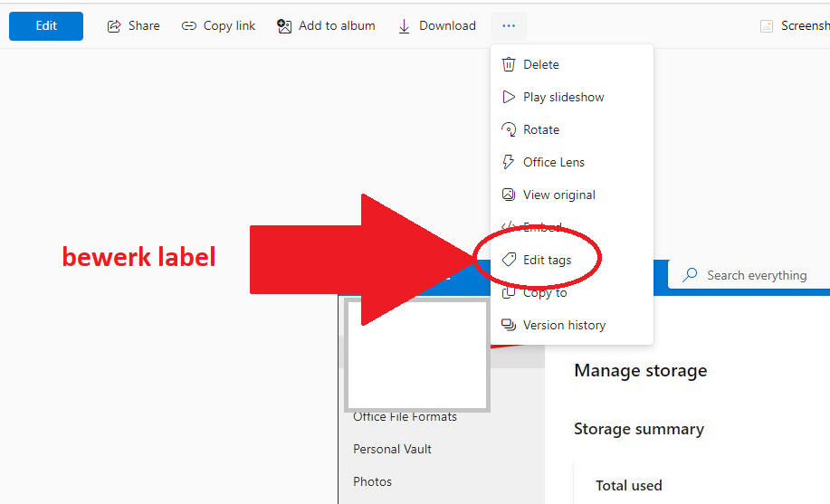Open Personal Vault in sidebar
The image size is (830, 504).
392,449
